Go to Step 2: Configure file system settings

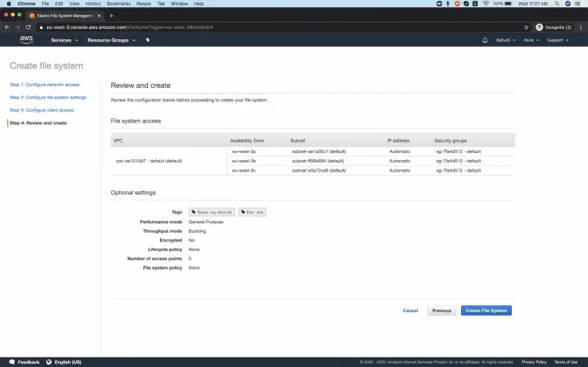click(48, 97)
